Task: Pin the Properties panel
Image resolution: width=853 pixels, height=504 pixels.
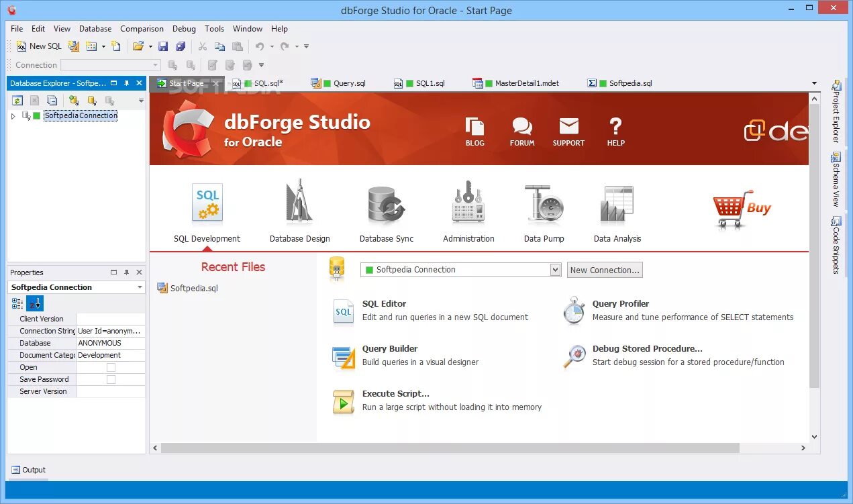Action: pyautogui.click(x=126, y=272)
